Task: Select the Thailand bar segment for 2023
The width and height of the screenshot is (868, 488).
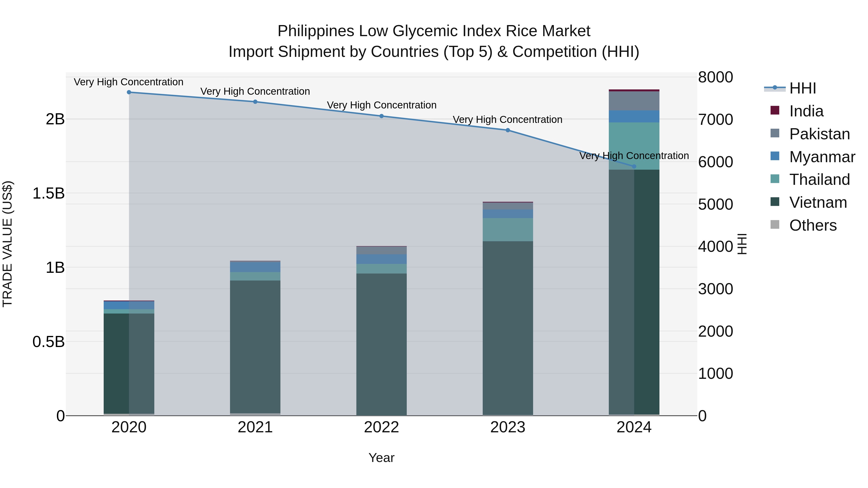Action: [508, 230]
